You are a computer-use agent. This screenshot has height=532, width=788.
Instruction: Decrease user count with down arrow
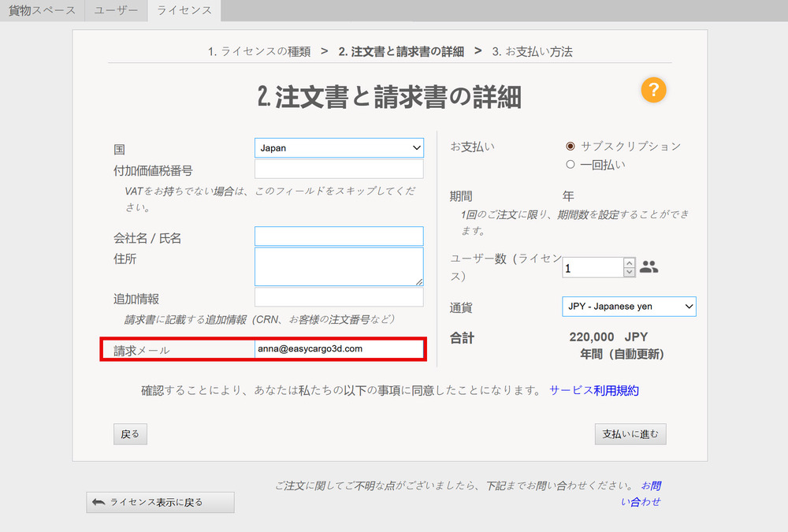point(629,273)
